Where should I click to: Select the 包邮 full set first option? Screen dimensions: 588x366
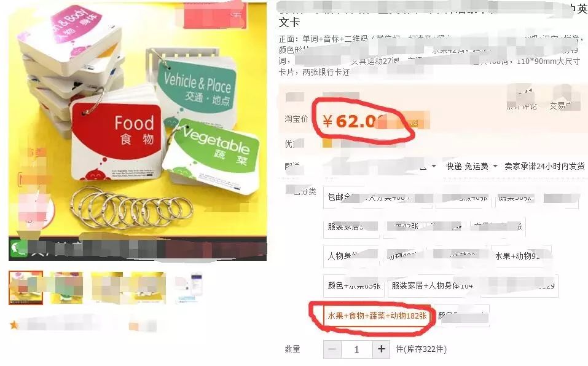coord(378,197)
